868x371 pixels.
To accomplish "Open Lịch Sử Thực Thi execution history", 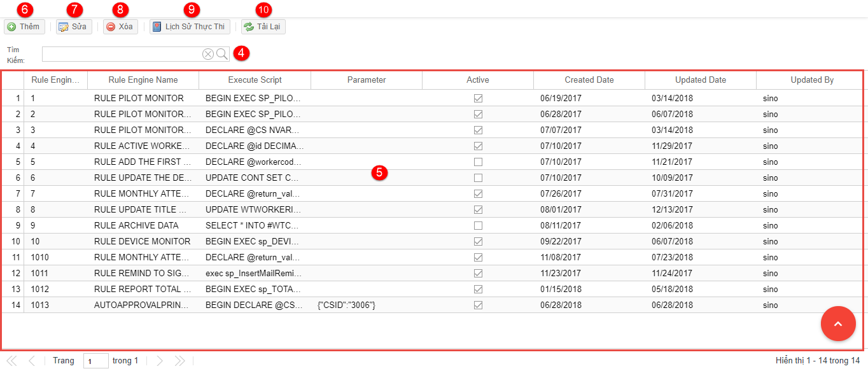I will tap(189, 27).
